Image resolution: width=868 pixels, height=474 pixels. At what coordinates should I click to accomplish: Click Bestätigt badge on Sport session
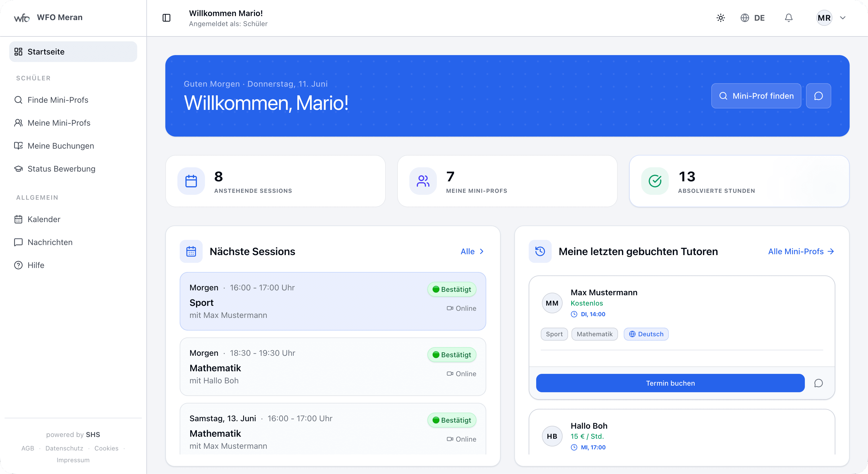point(452,289)
